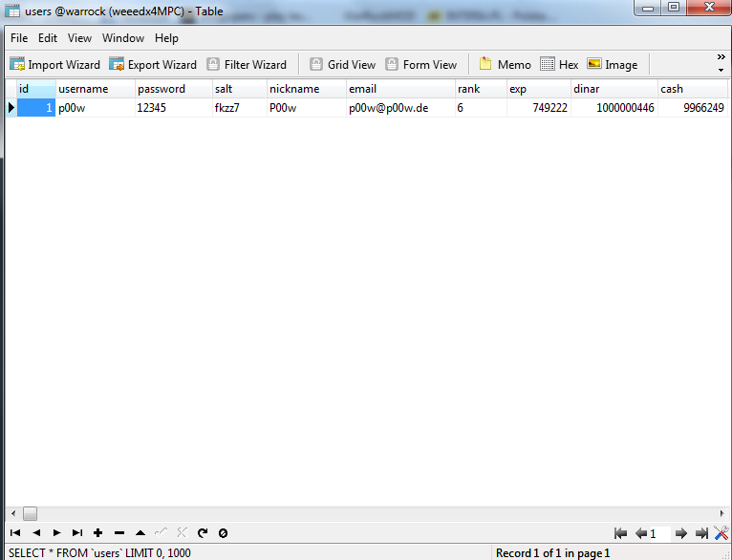732x560 pixels.
Task: Jump to the last page
Action: [701, 533]
